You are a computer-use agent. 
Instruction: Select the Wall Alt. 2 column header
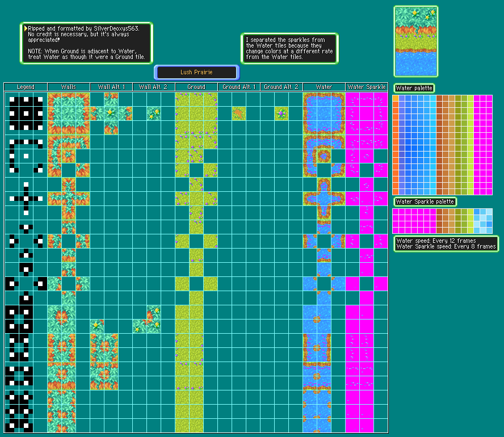[154, 87]
